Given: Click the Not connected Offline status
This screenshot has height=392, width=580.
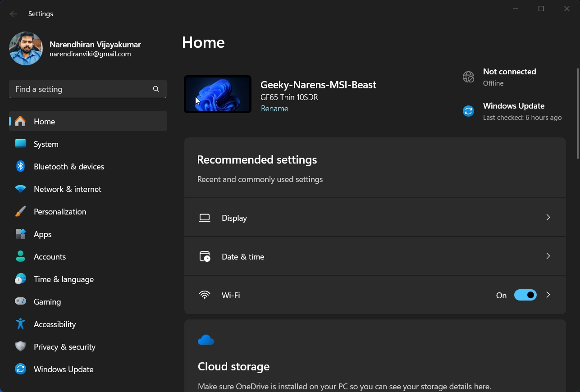Looking at the screenshot, I should [500, 77].
